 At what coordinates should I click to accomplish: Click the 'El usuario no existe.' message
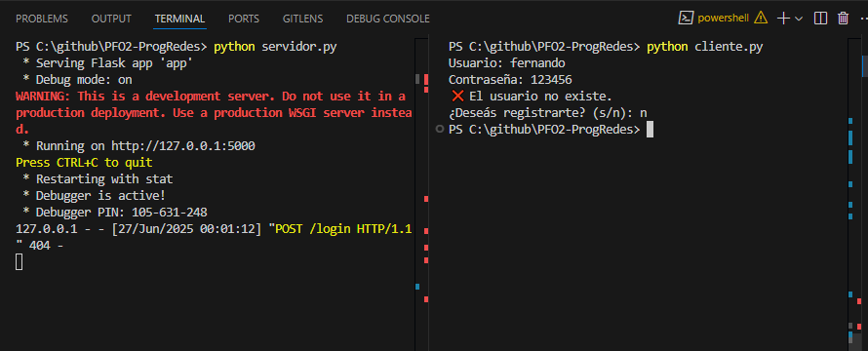pos(540,97)
